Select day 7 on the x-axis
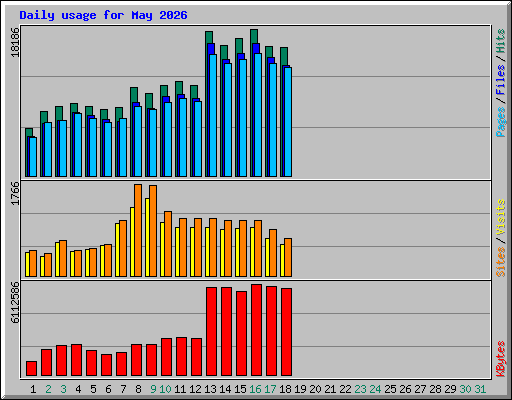The width and height of the screenshot is (512, 400). 123,389
